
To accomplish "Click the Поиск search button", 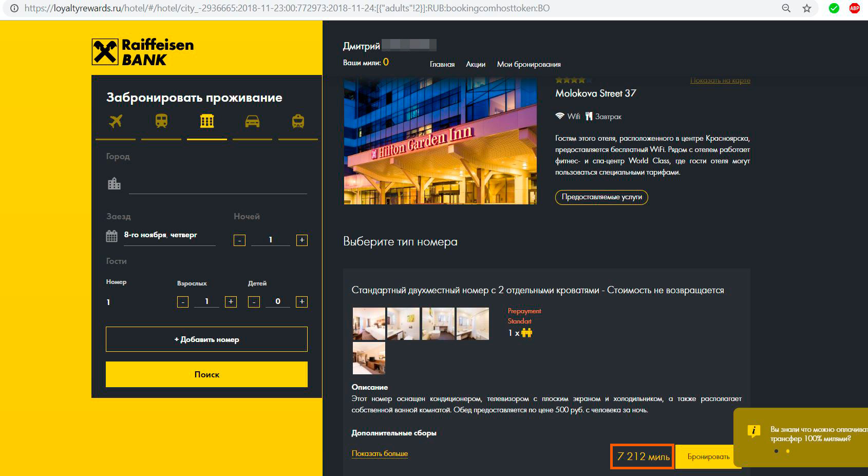I will tap(206, 374).
